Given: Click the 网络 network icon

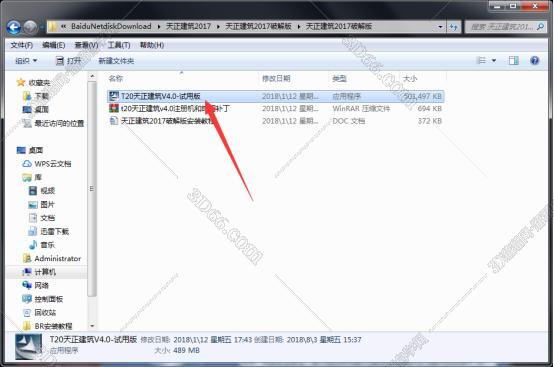Looking at the screenshot, I should tap(27, 285).
